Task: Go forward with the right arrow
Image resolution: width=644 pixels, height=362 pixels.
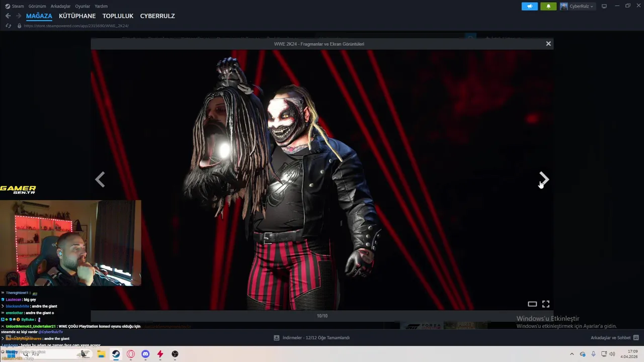Action: point(19,16)
